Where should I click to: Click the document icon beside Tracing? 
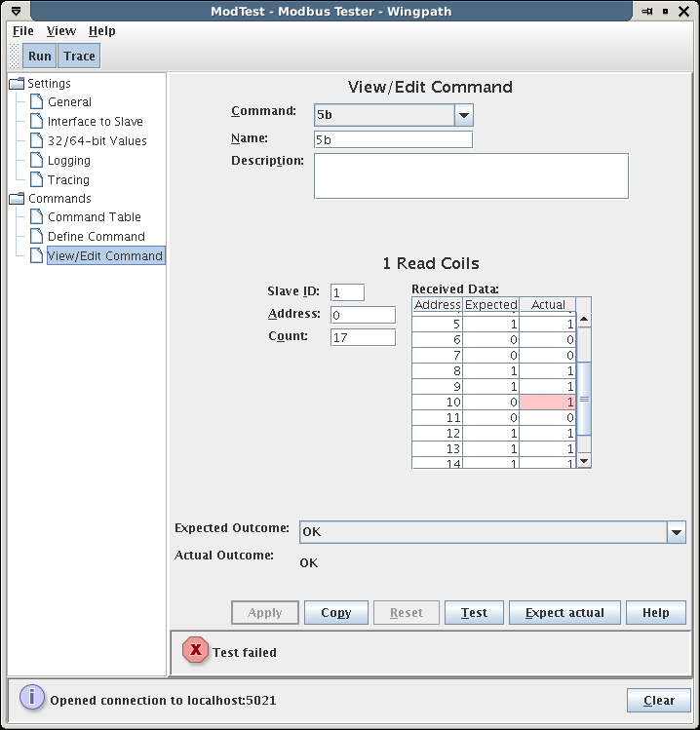pos(36,179)
